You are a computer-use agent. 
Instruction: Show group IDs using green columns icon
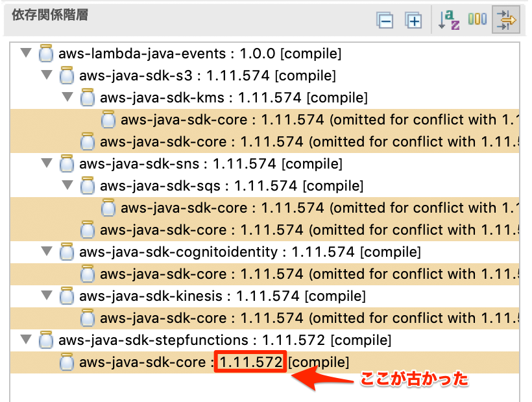tap(478, 19)
